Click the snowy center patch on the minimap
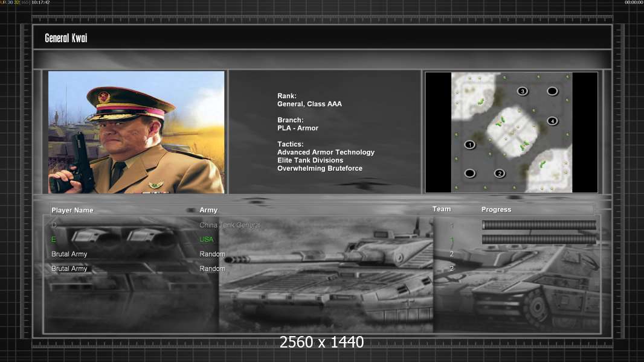The width and height of the screenshot is (644, 362). pos(512,132)
